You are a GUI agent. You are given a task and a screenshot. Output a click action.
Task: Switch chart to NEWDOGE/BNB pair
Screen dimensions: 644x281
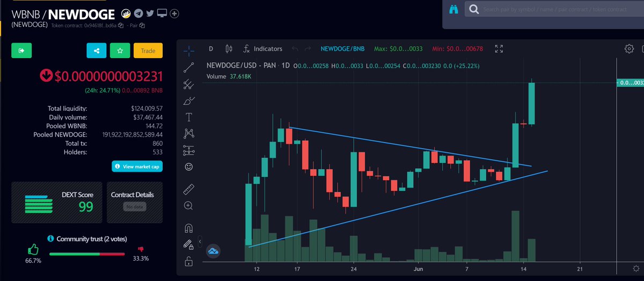(342, 49)
